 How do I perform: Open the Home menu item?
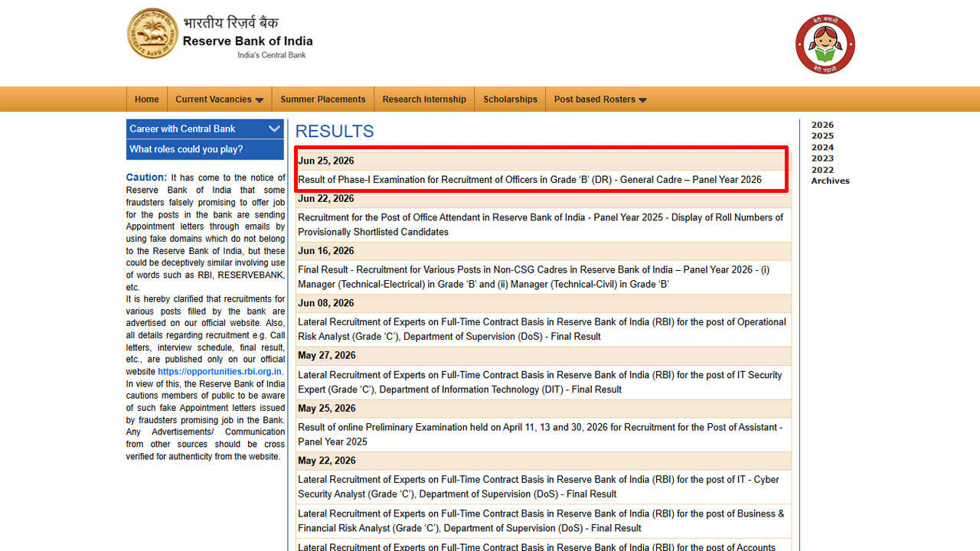point(147,99)
